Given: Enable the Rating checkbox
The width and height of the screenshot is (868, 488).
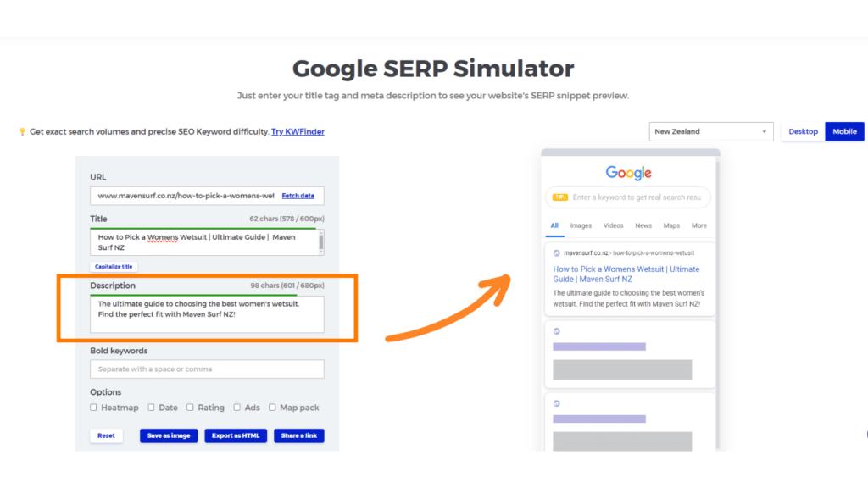Looking at the screenshot, I should click(190, 408).
